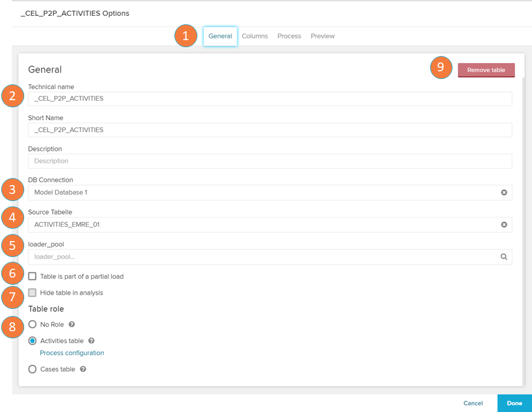
Task: Go to the Preview tab
Action: (x=322, y=36)
